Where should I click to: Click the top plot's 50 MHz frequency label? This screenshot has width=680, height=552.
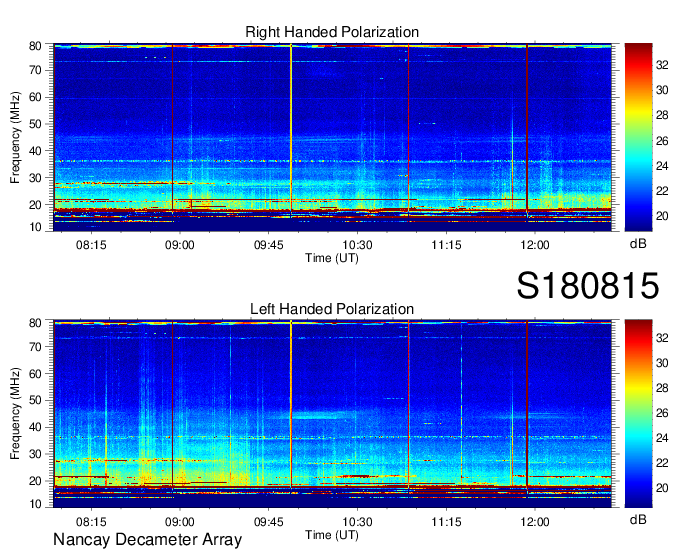[35, 124]
